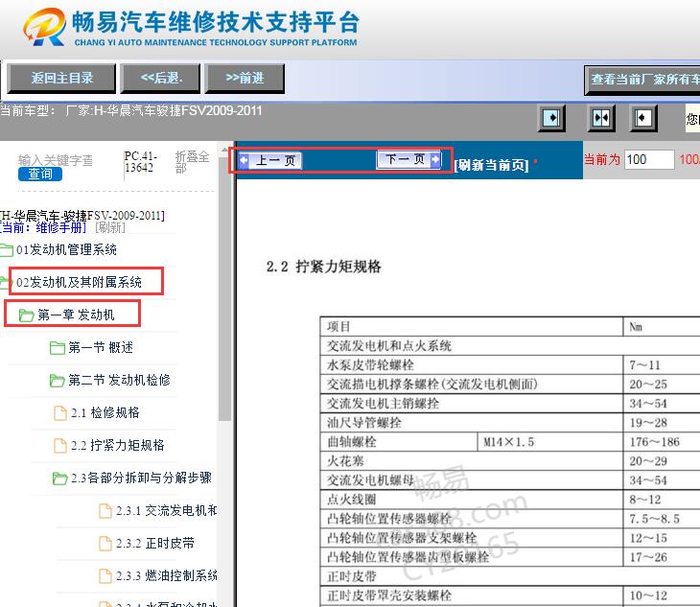Viewport: 700px width, 607px height.
Task: Click the >>前进 button
Action: tap(245, 79)
